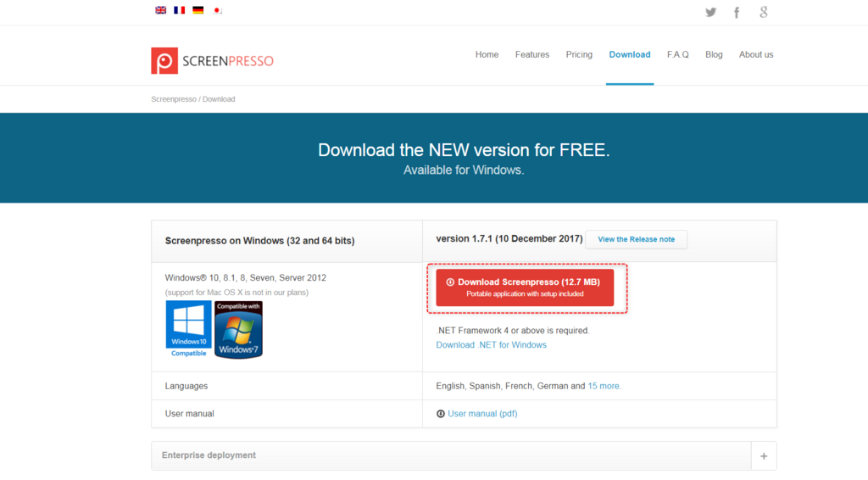Image resolution: width=868 pixels, height=480 pixels.
Task: Open the F.A.Q menu item
Action: click(678, 55)
